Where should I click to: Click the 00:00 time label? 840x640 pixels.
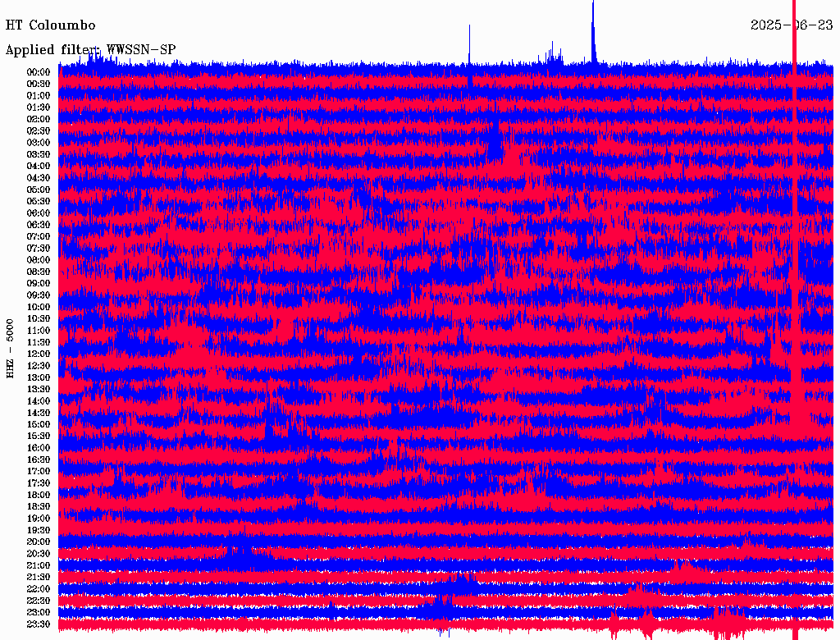coord(39,72)
